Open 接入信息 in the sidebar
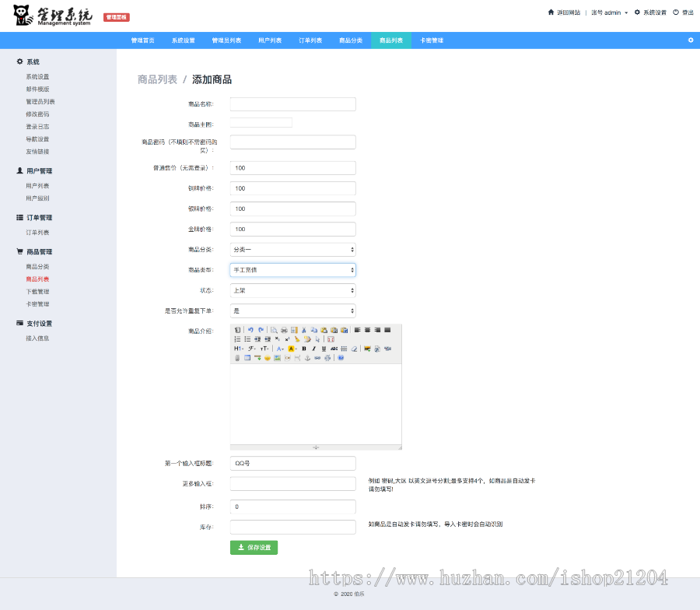The width and height of the screenshot is (700, 610). point(38,338)
